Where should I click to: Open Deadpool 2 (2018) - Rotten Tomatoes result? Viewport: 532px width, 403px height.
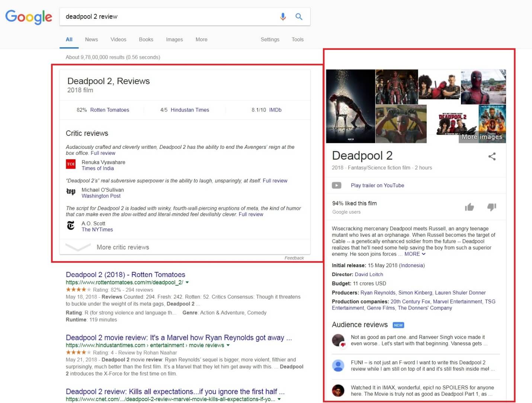(x=125, y=275)
